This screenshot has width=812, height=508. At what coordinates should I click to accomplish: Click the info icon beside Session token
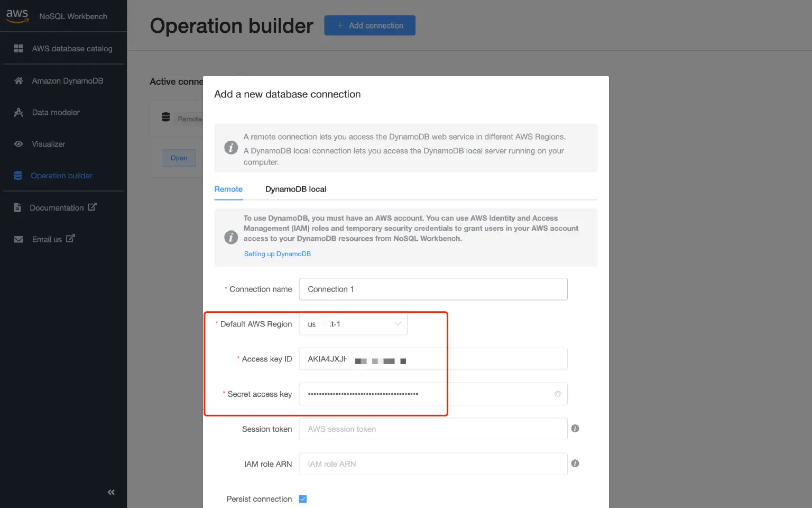coord(575,429)
